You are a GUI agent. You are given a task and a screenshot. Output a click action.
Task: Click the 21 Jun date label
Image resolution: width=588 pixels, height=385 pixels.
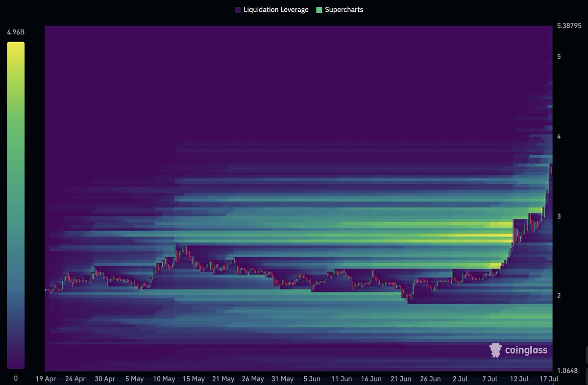(x=401, y=379)
